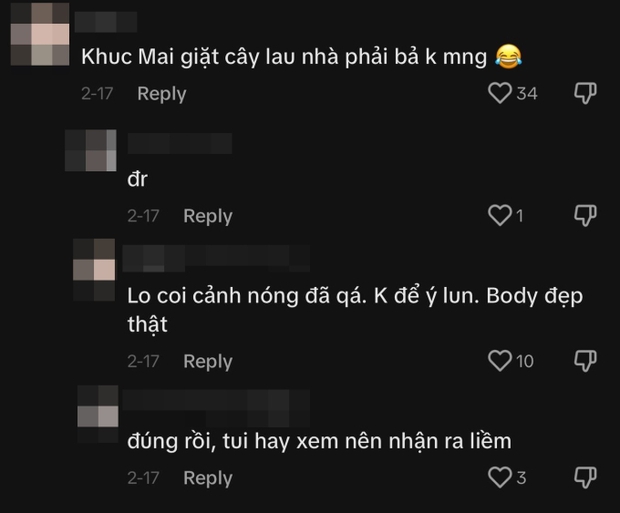
Task: Open username above the Khuc Mai comment
Action: pyautogui.click(x=106, y=22)
